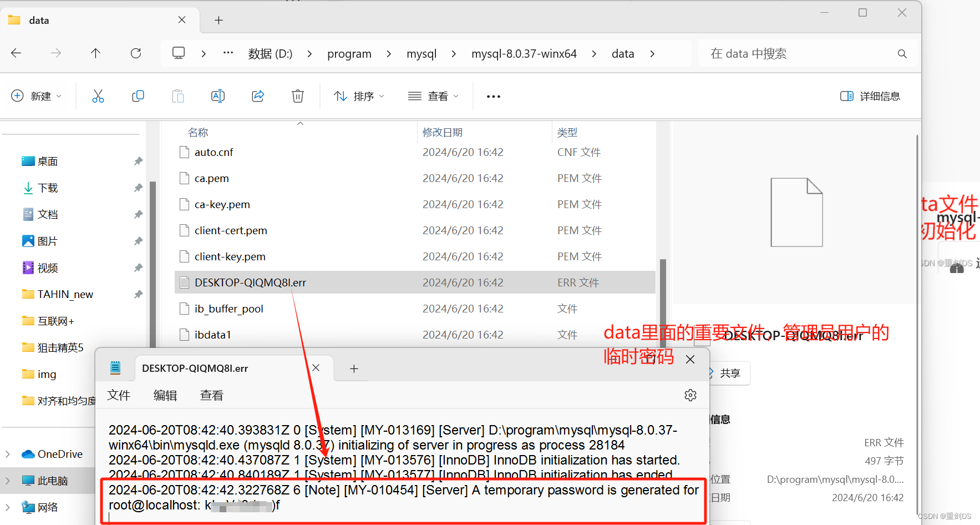Open the 排序 sort dropdown
The image size is (980, 525).
tap(359, 96)
